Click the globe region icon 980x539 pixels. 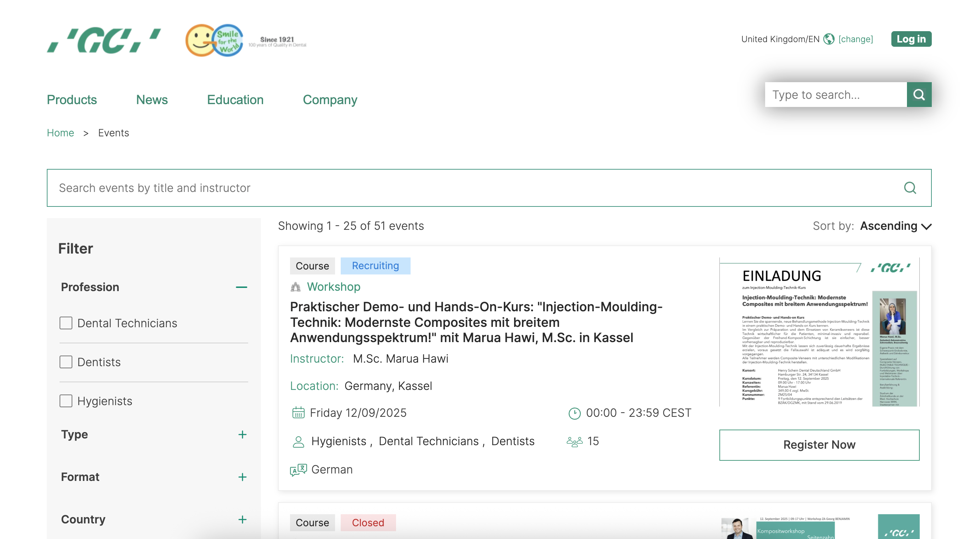click(x=828, y=39)
